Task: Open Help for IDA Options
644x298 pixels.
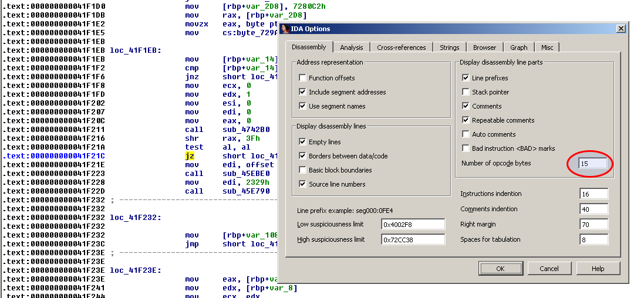Action: [598, 269]
